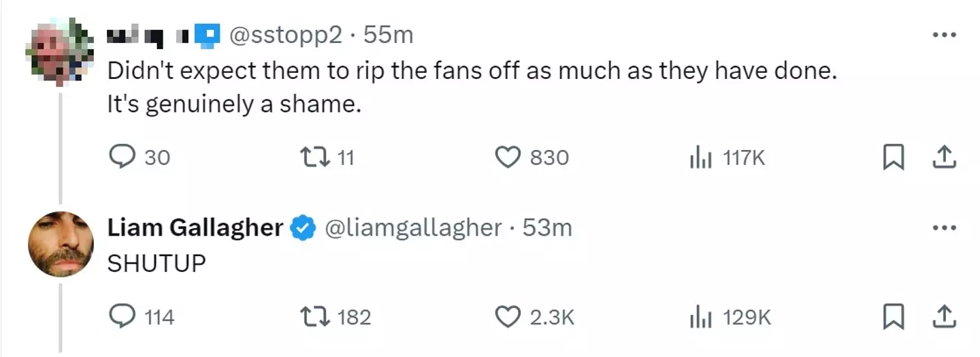Screen dimensions: 980x357
Task: Open the 53m timestamp permalink
Action: [547, 228]
